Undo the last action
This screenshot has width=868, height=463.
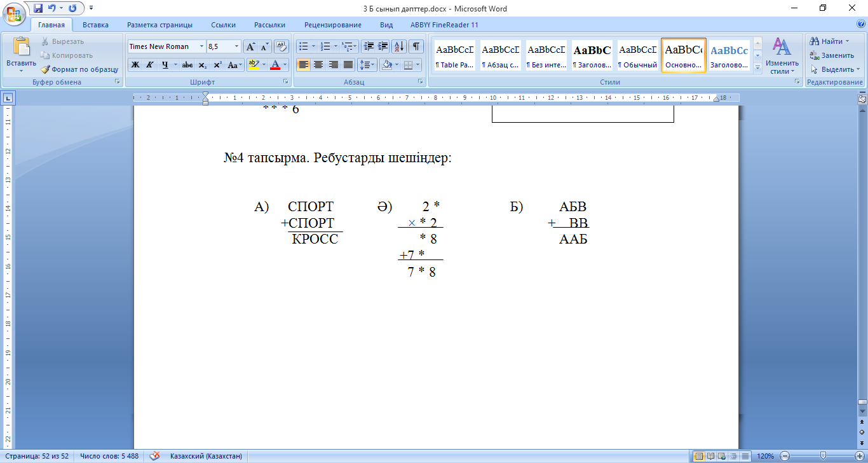[52, 8]
